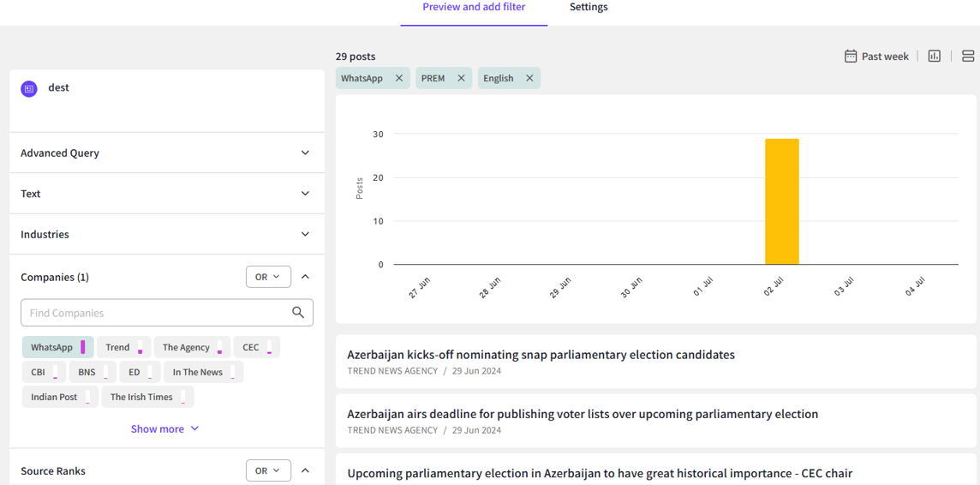The width and height of the screenshot is (980, 485).
Task: Toggle the WhatsApp company tag
Action: [x=57, y=347]
